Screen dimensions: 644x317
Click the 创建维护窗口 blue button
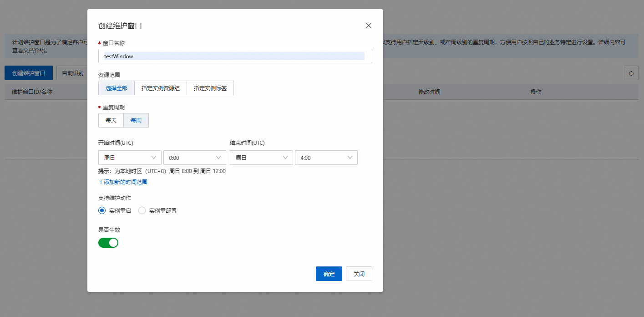[x=29, y=73]
